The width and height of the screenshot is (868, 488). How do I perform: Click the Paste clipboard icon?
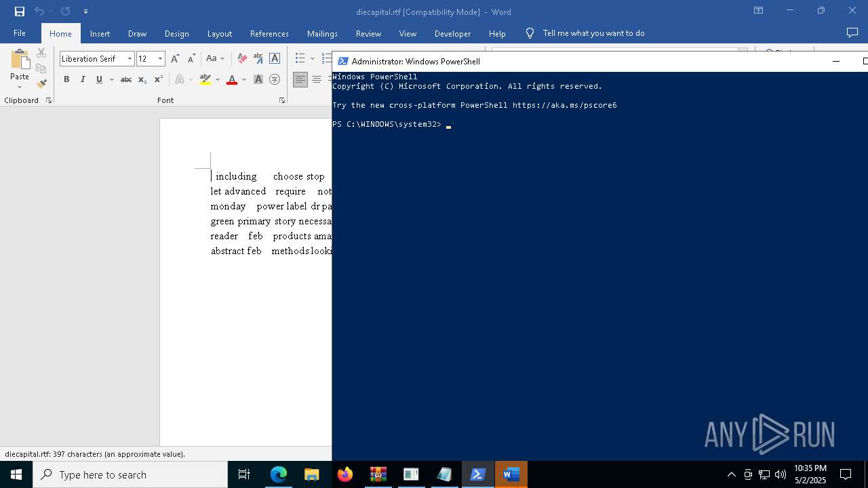coord(20,60)
